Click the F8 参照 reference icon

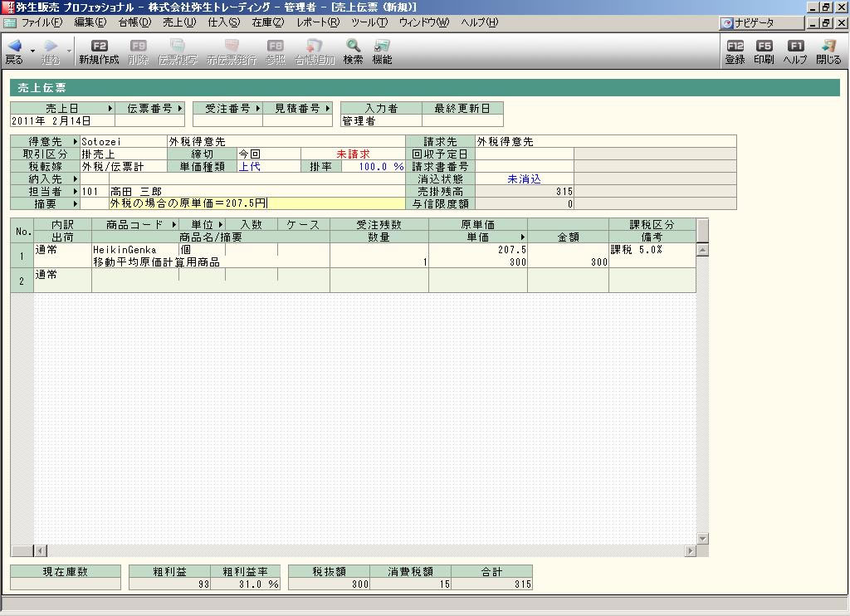tap(276, 46)
